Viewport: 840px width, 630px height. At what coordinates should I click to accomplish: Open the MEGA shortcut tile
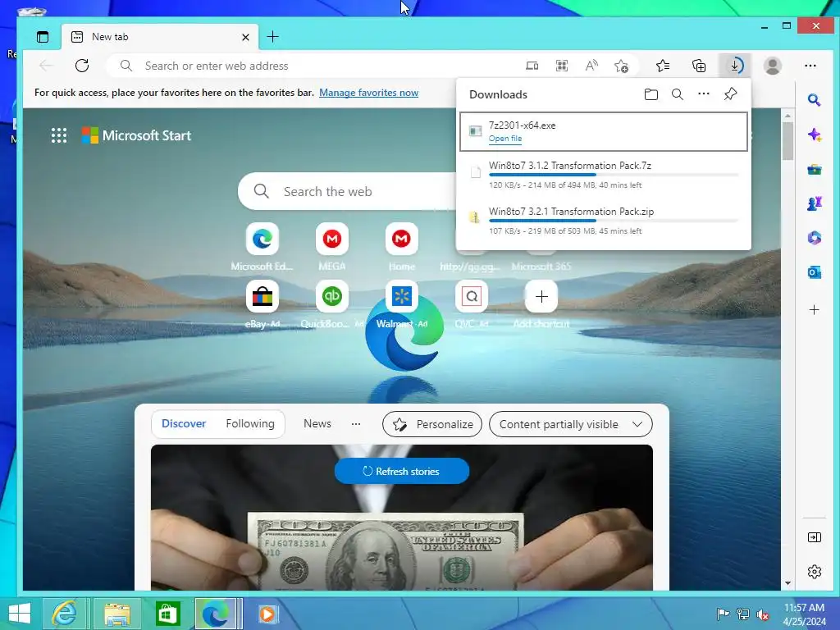331,239
